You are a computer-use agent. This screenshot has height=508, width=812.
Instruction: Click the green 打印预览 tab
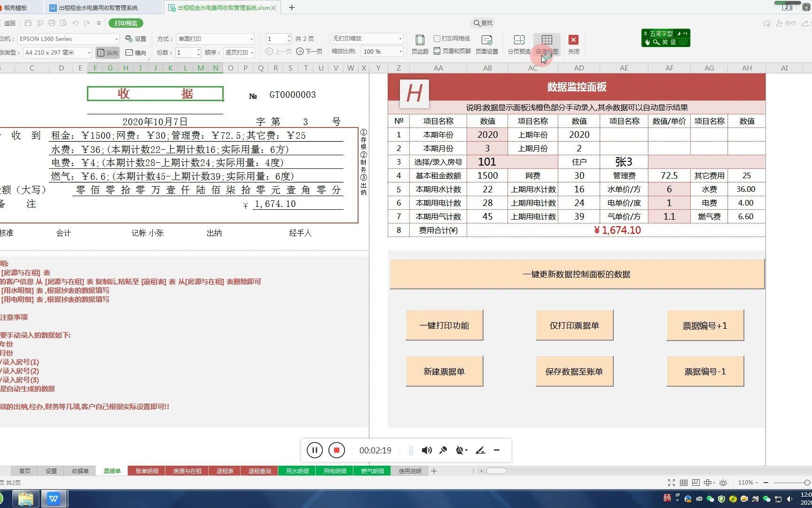(x=126, y=23)
